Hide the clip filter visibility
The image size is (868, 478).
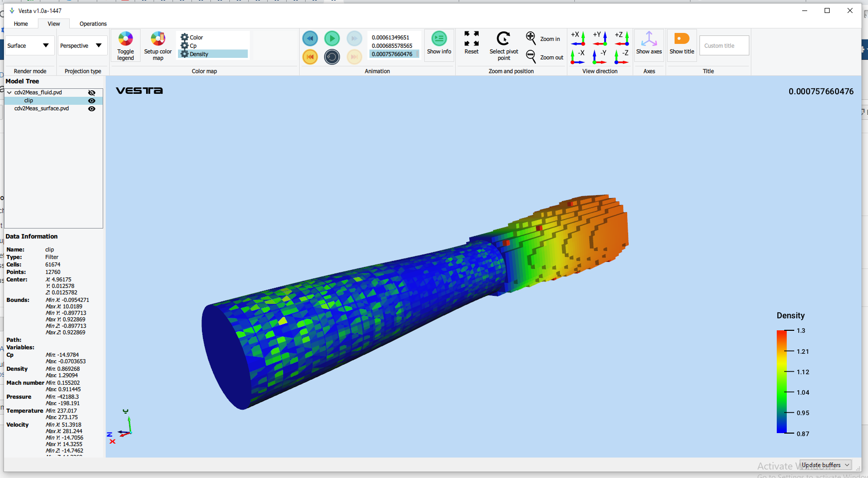pyautogui.click(x=92, y=101)
